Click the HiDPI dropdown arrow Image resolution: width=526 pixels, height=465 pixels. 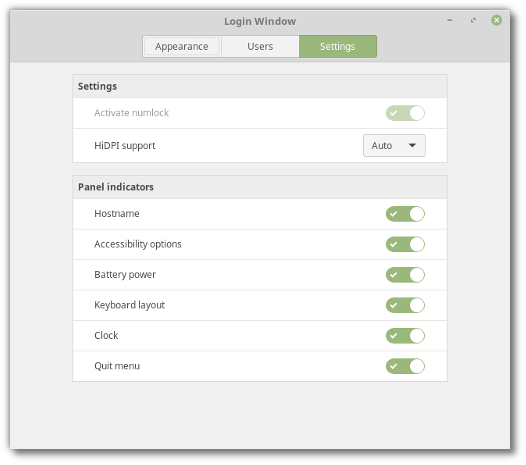[412, 146]
